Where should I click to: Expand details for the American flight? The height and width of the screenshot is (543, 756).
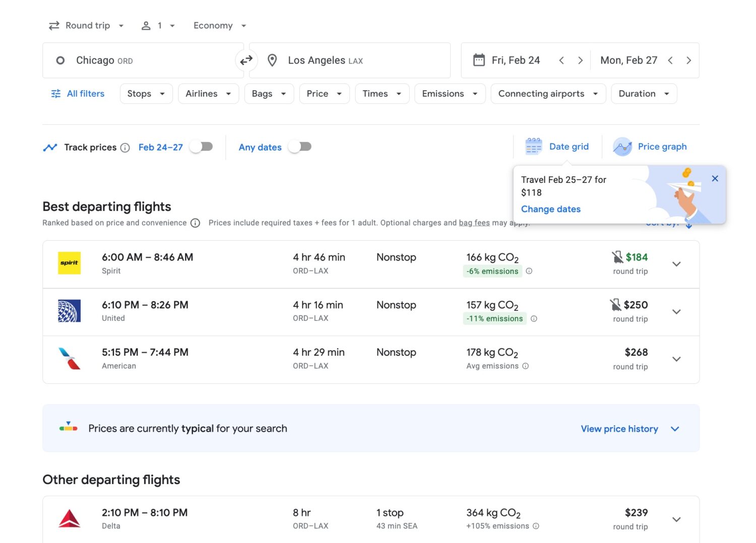(x=677, y=359)
